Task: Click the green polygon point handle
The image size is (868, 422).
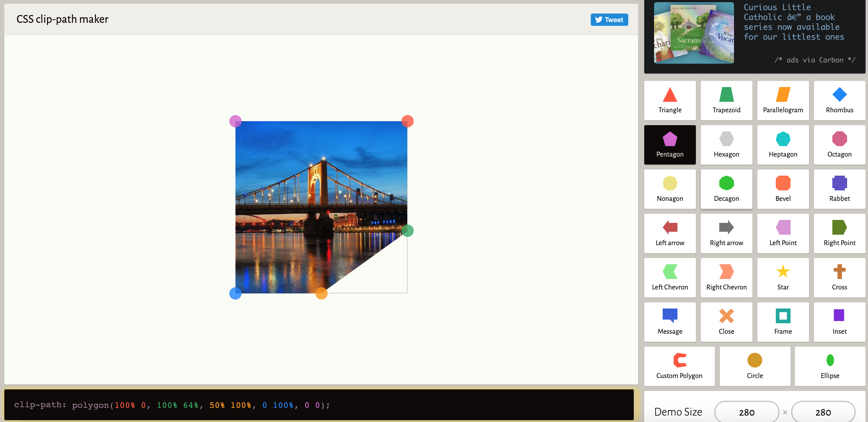Action: 407,231
